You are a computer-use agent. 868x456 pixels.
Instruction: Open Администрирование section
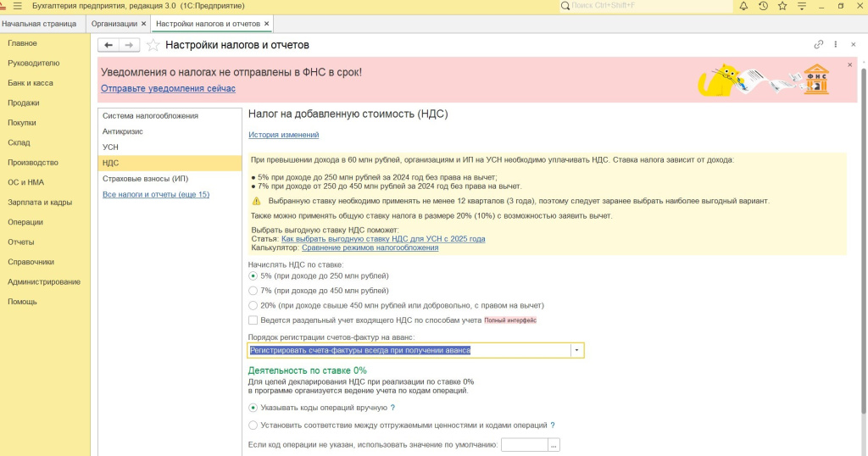point(44,281)
